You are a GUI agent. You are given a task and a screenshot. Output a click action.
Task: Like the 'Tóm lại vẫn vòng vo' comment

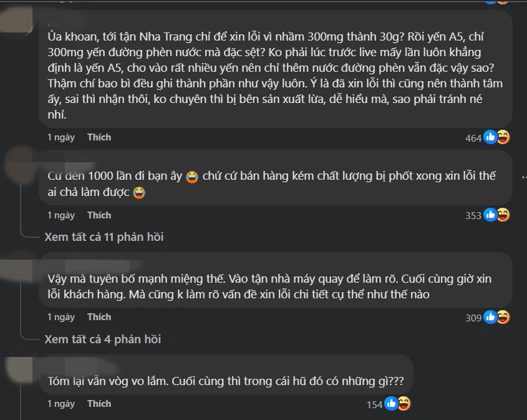pos(99,404)
